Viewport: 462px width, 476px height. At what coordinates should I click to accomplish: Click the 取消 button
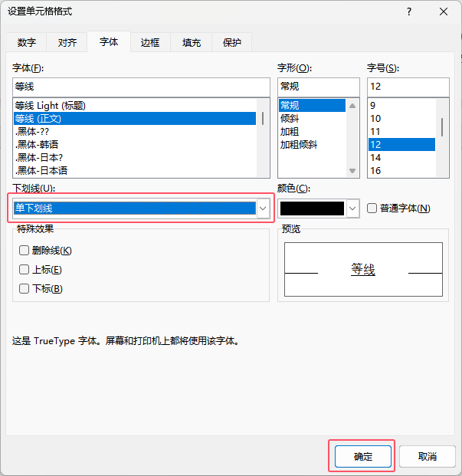[428, 456]
